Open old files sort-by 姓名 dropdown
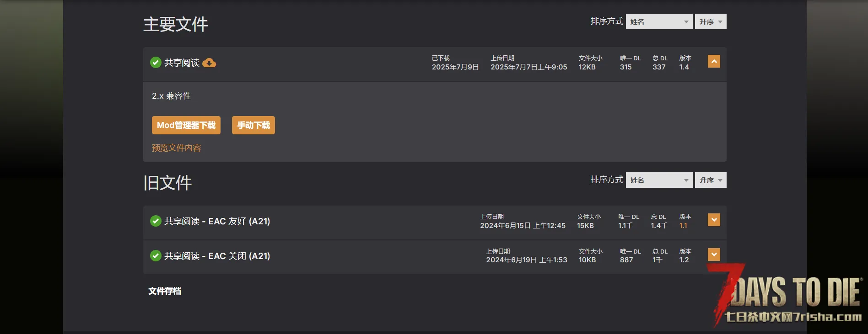 coord(659,180)
